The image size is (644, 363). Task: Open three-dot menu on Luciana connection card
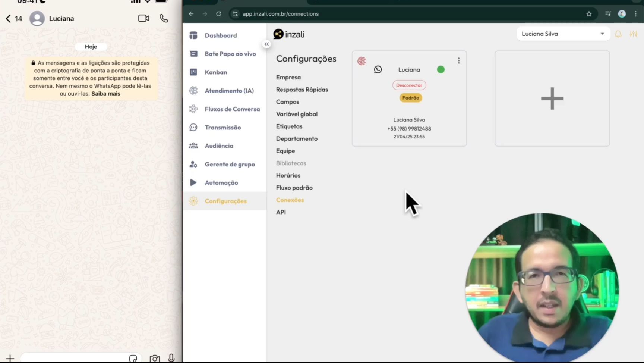pyautogui.click(x=459, y=60)
